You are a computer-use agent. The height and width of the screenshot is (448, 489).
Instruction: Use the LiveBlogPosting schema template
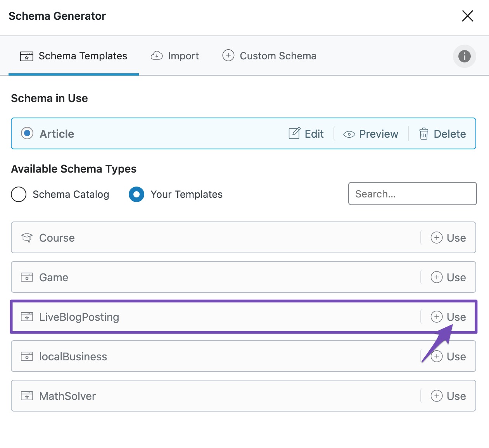[x=448, y=317]
